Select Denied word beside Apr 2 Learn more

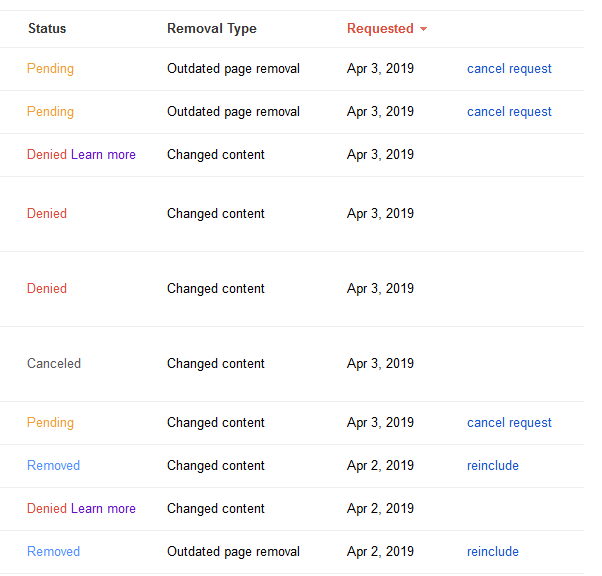pyautogui.click(x=47, y=508)
